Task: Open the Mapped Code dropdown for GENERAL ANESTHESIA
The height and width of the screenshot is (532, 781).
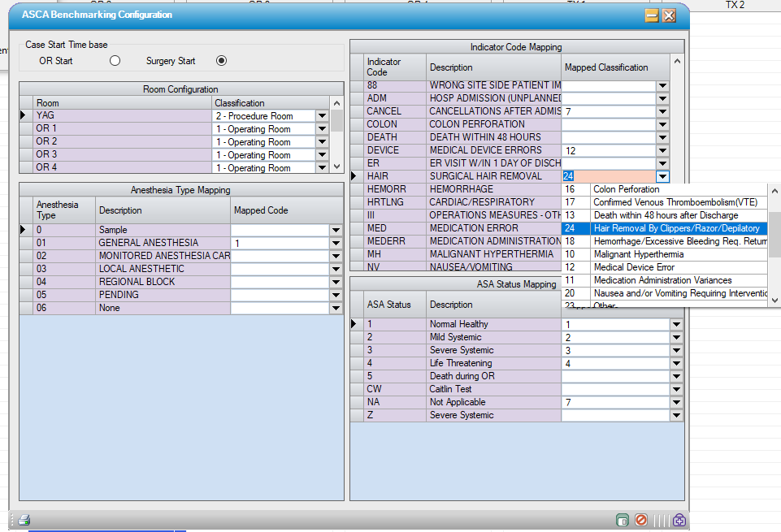Action: (336, 242)
